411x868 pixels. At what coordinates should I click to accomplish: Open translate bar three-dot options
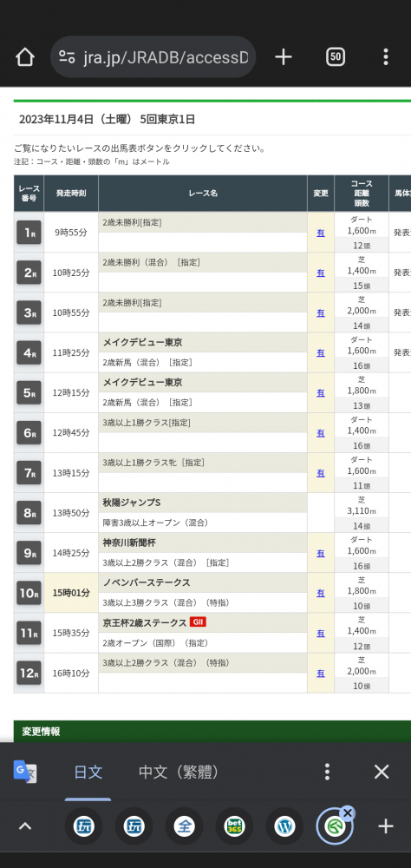pyautogui.click(x=328, y=772)
